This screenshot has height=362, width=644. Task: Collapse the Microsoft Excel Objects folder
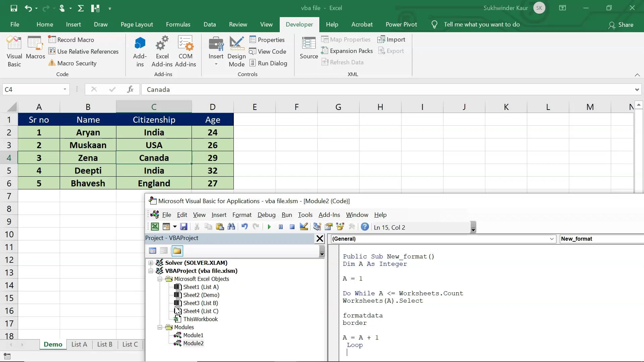pyautogui.click(x=160, y=279)
